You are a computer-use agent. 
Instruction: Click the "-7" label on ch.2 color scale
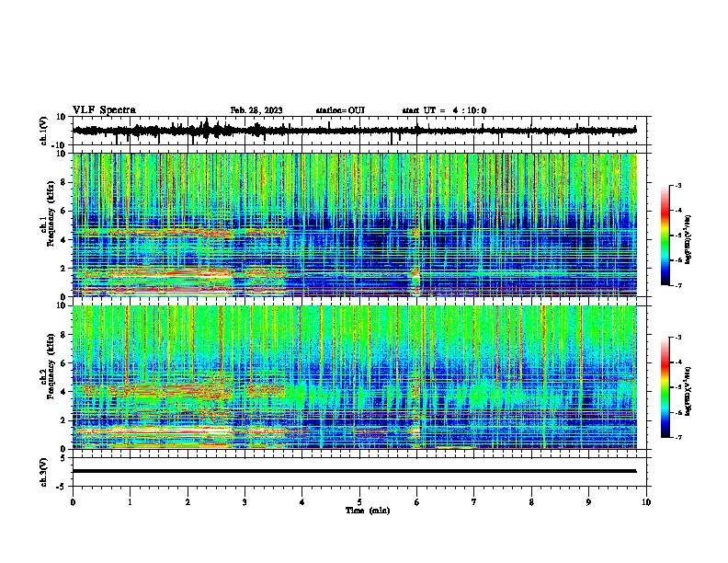677,437
